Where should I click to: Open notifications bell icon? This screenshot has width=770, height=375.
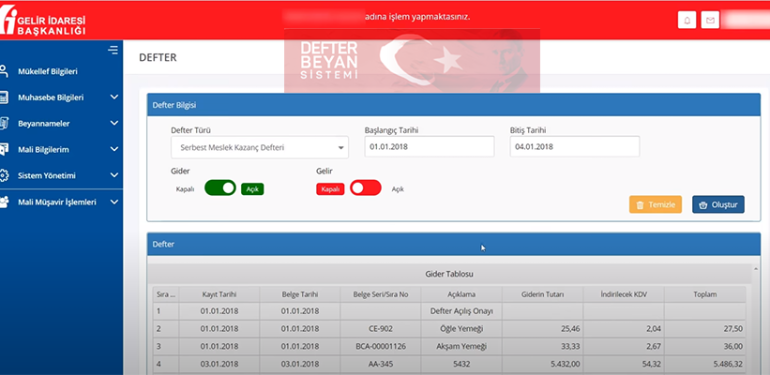pyautogui.click(x=687, y=20)
